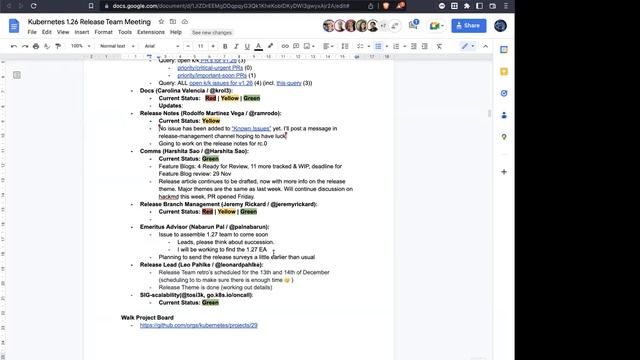Open Contacts in the side panel
Image resolution: width=640 pixels, height=360 pixels.
(x=504, y=115)
